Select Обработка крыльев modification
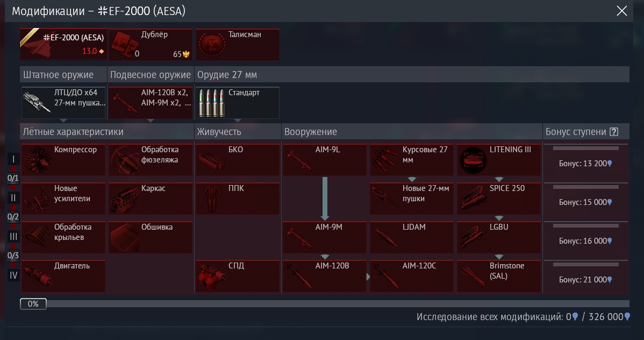The image size is (644, 340). coord(63,237)
